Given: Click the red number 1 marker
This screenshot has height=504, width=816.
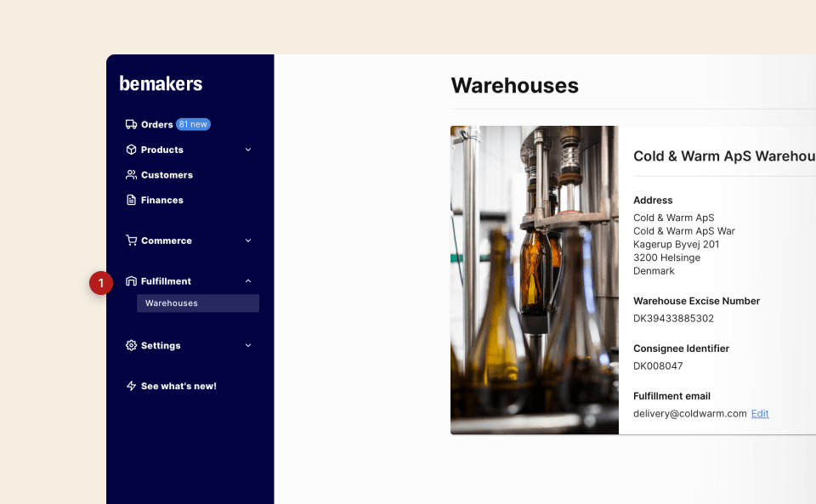Looking at the screenshot, I should (x=101, y=283).
